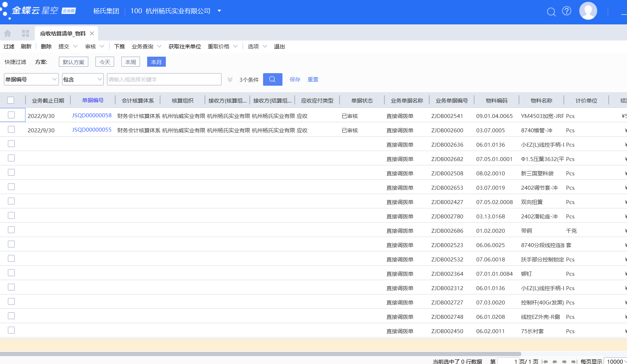627x364 pixels.
Task: Check the row with ZJDB002450
Action: (x=11, y=330)
